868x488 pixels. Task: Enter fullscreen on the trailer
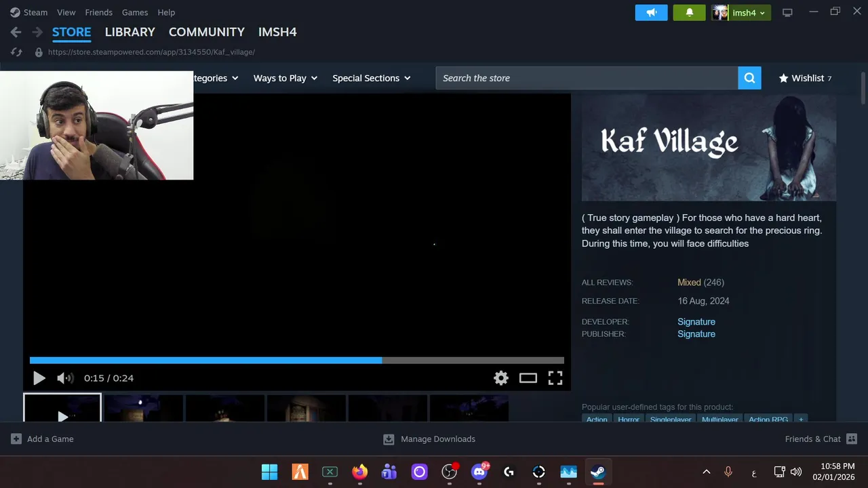pyautogui.click(x=555, y=378)
